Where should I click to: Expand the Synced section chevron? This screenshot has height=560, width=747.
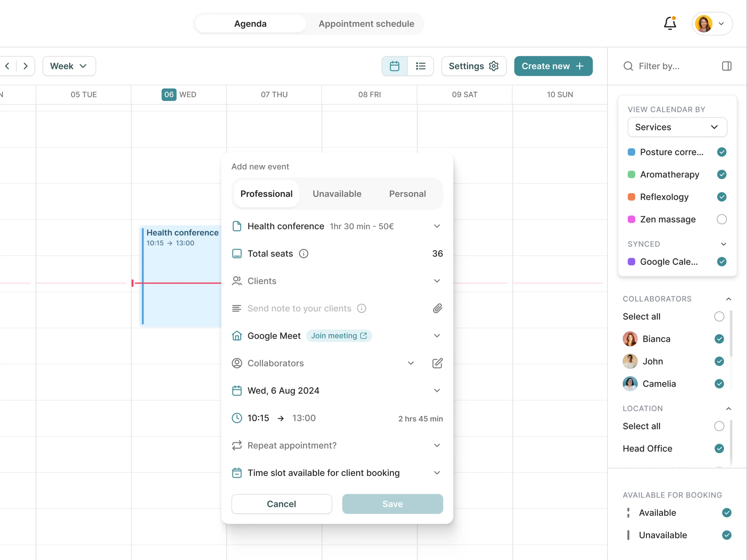[723, 244]
